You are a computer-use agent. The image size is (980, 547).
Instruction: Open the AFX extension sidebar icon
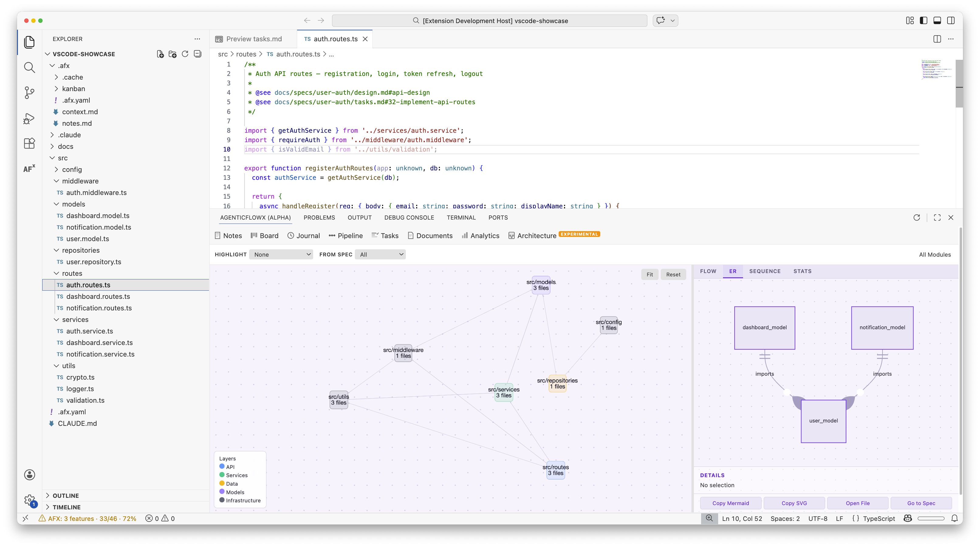coord(29,169)
